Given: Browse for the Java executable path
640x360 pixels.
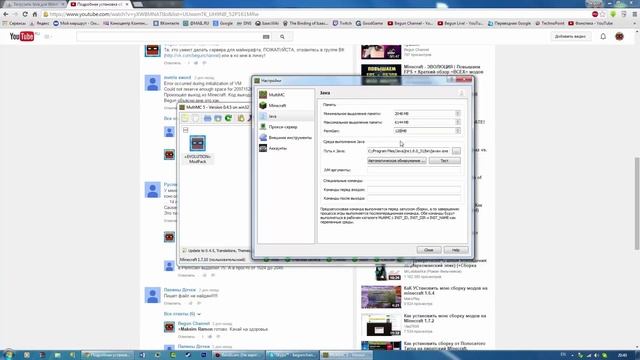Looking at the screenshot, I should (456, 151).
